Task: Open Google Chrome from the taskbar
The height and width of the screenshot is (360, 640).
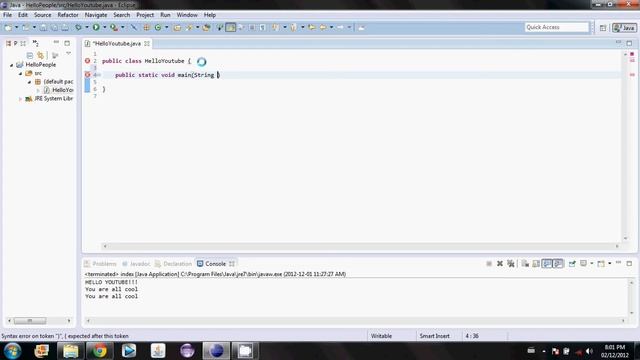Action: click(x=99, y=351)
